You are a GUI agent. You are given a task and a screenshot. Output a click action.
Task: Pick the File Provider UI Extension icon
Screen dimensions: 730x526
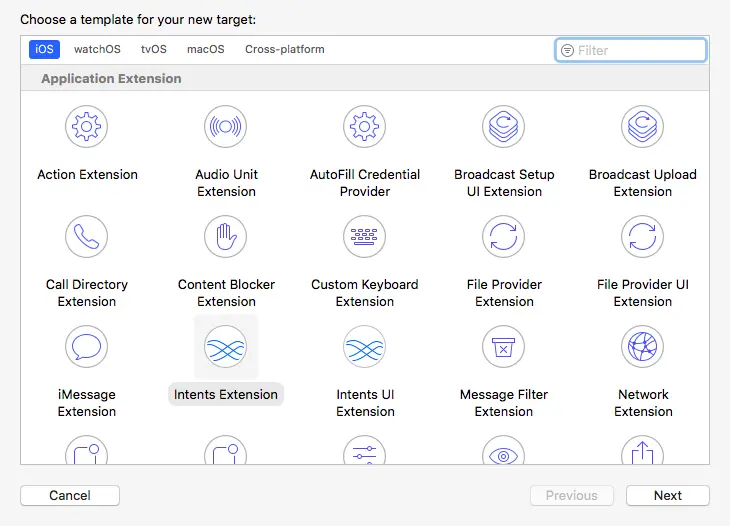642,237
